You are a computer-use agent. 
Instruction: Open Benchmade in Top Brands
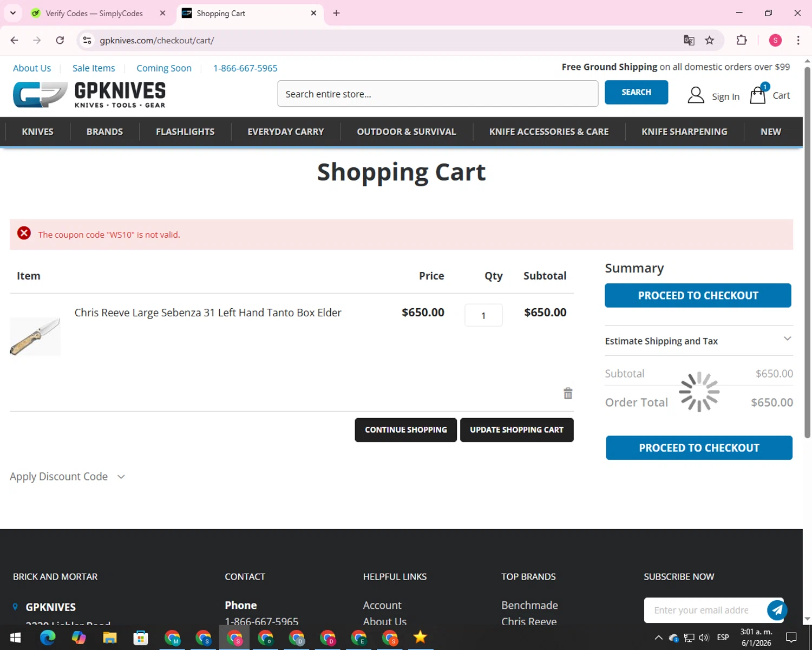(x=529, y=605)
